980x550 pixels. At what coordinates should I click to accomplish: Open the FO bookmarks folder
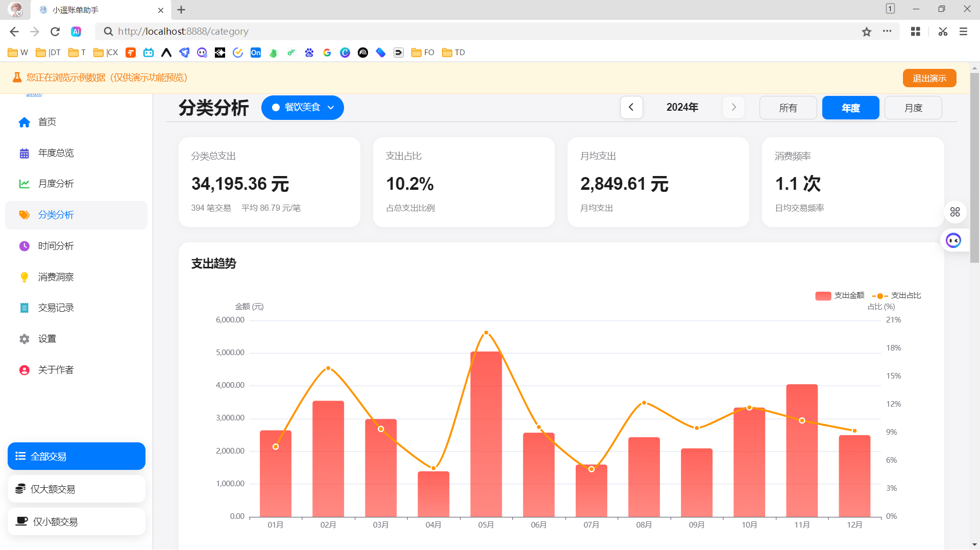(423, 53)
